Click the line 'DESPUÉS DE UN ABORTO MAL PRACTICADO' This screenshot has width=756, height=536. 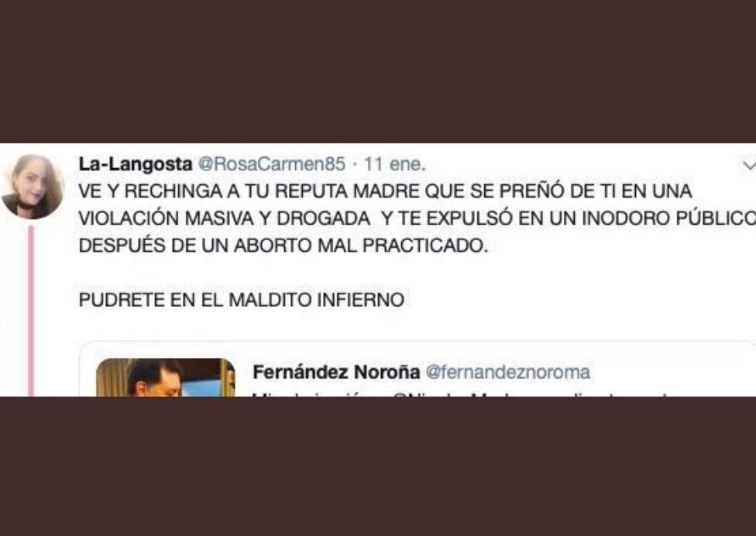click(x=283, y=246)
